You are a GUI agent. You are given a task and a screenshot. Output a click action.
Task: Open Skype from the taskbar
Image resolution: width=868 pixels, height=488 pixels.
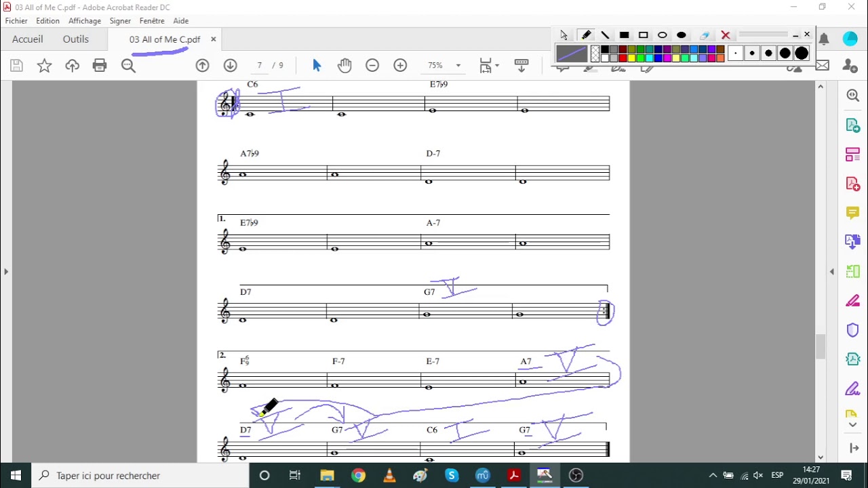click(452, 475)
